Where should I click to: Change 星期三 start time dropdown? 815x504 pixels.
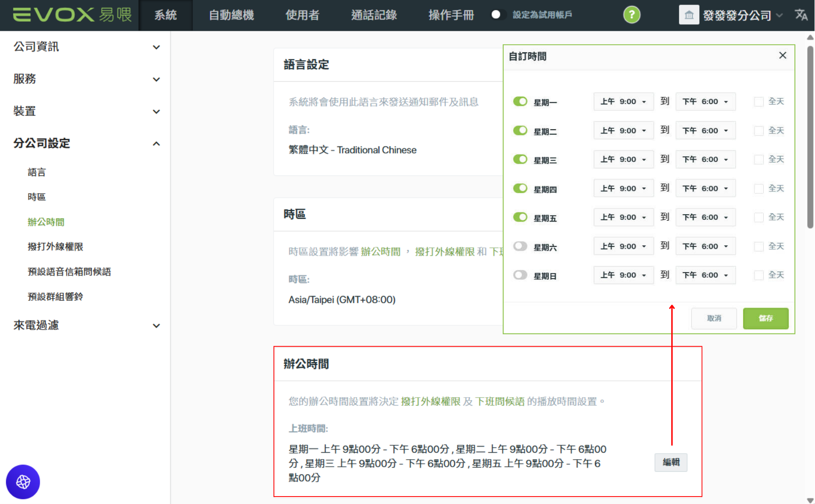point(624,159)
